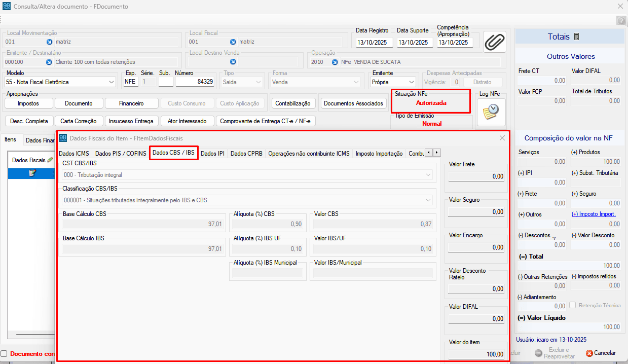Click the Local Destino Venda lookup icon
Image resolution: width=628 pixels, height=364 pixels.
point(233,62)
